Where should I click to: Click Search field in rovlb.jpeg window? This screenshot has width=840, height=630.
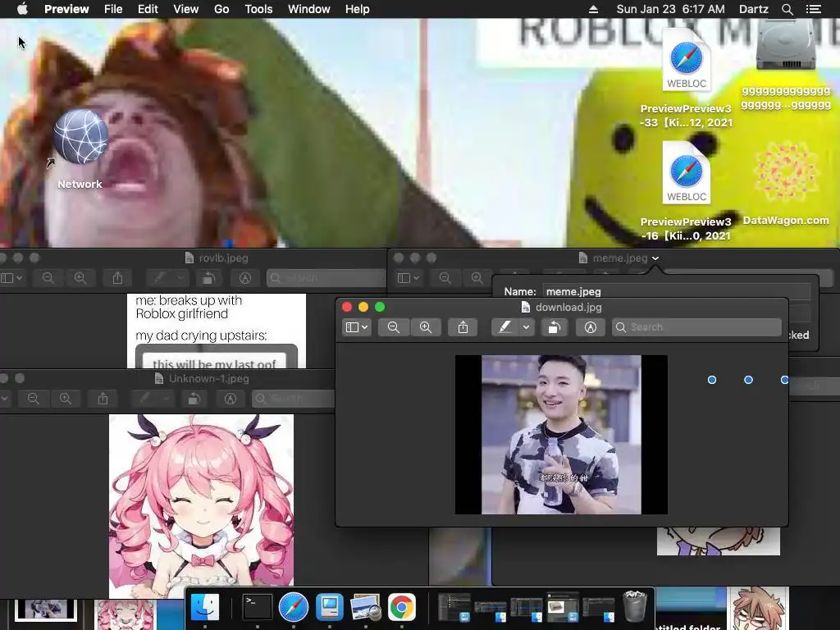tap(326, 278)
